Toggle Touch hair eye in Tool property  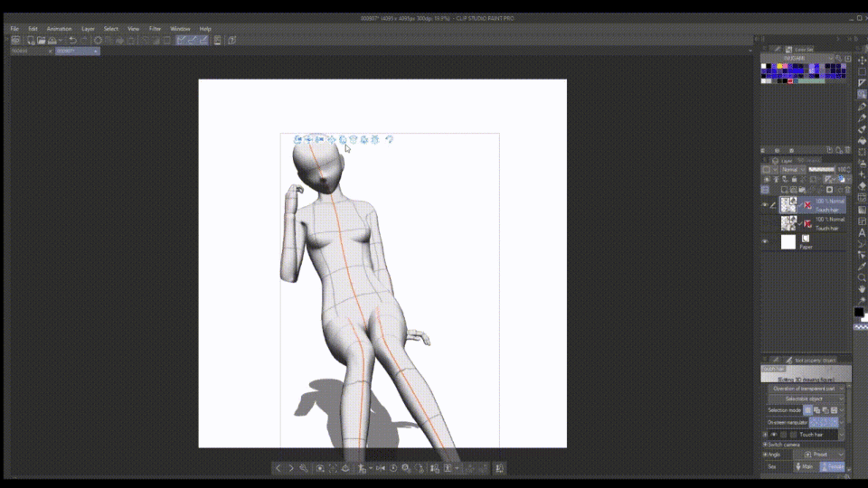[x=774, y=435]
